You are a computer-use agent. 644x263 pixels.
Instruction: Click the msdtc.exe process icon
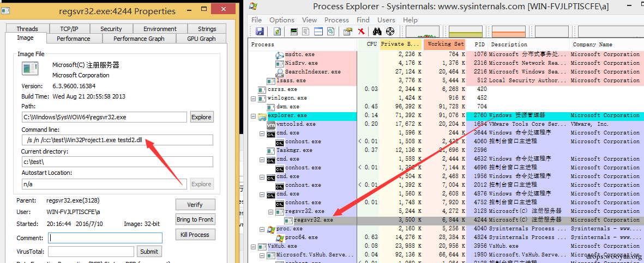tap(280, 54)
